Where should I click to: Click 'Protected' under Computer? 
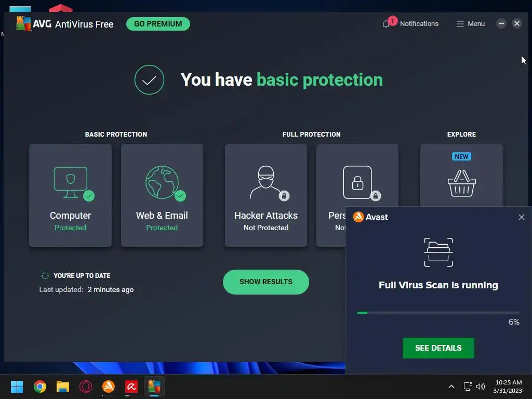[x=70, y=228]
